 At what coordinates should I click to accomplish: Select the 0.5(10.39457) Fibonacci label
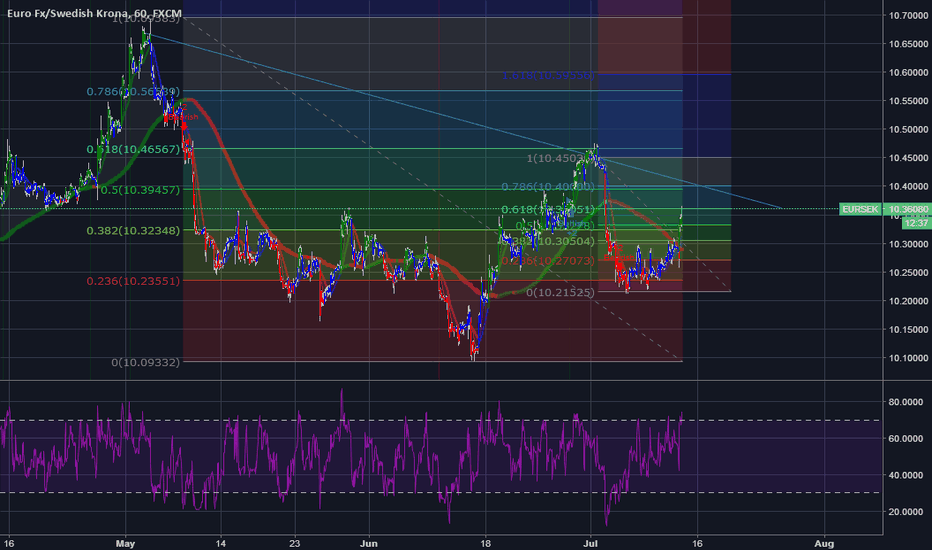click(140, 190)
